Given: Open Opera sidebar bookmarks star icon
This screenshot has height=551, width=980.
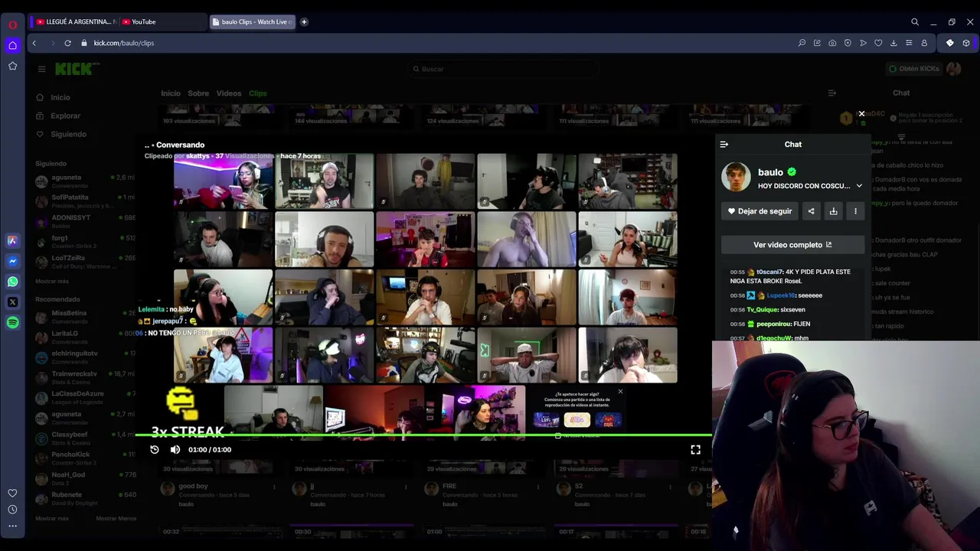Looking at the screenshot, I should coord(12,66).
